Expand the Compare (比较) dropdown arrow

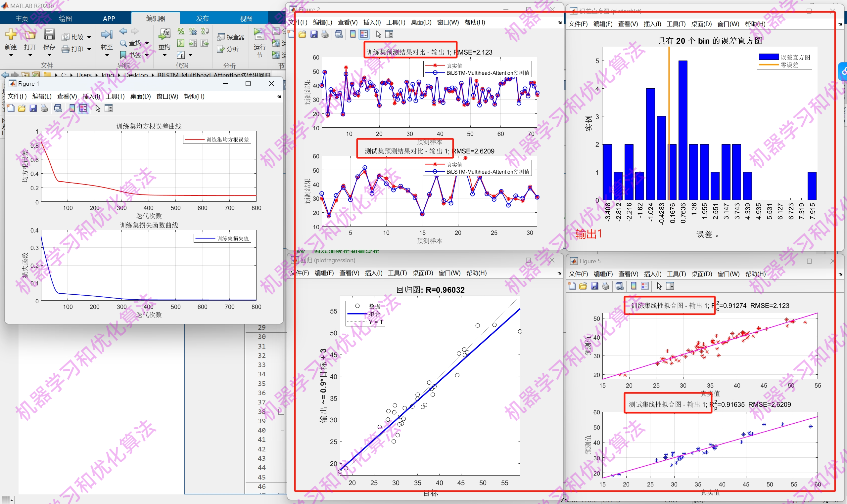[x=89, y=37]
